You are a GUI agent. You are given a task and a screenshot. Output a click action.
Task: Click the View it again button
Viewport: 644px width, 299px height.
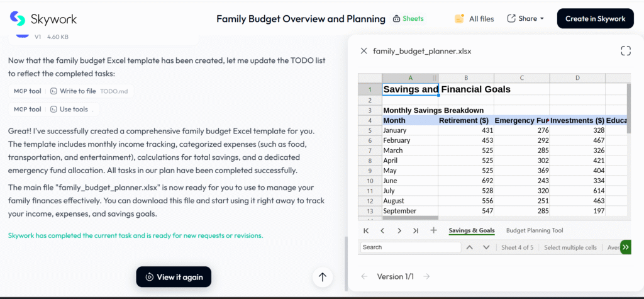tap(174, 277)
